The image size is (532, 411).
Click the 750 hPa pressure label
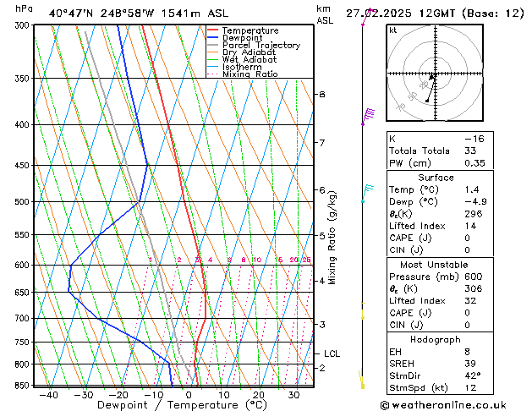(x=24, y=342)
